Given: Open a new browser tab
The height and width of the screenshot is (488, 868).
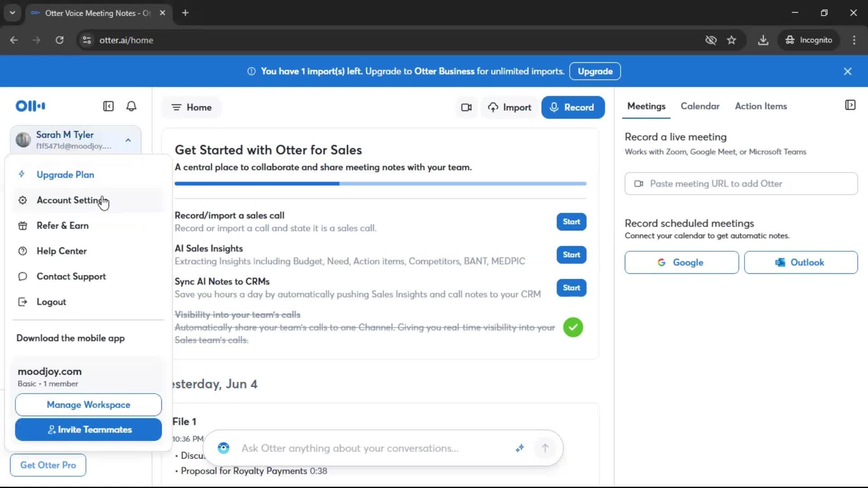Looking at the screenshot, I should [185, 13].
